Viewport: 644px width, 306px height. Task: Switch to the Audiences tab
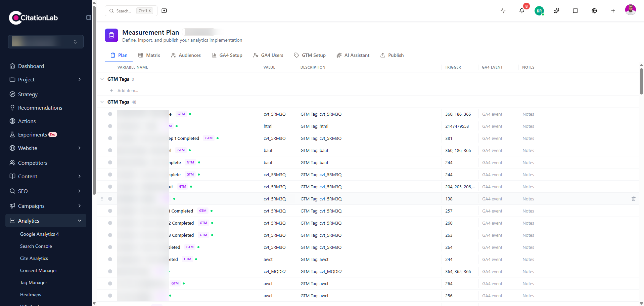point(186,55)
